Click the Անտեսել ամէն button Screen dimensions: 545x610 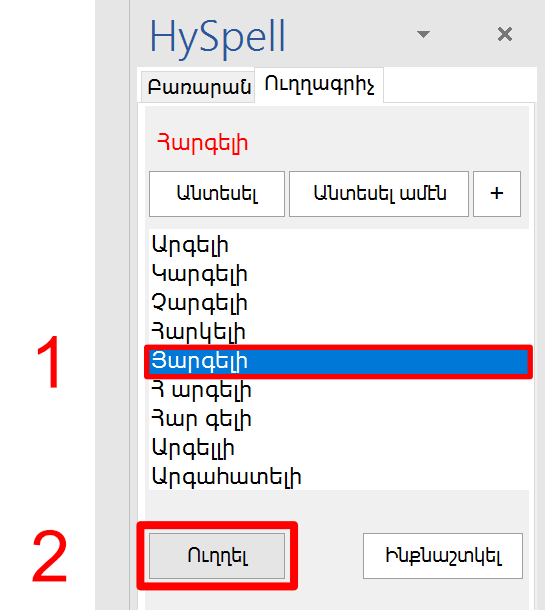click(x=379, y=194)
